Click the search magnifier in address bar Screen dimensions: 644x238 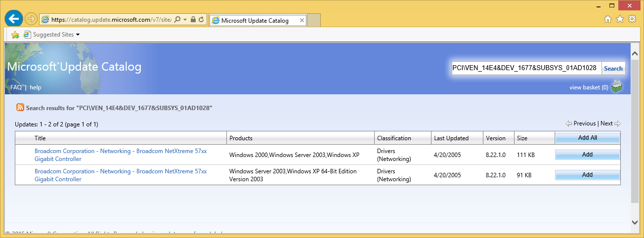coord(177,20)
